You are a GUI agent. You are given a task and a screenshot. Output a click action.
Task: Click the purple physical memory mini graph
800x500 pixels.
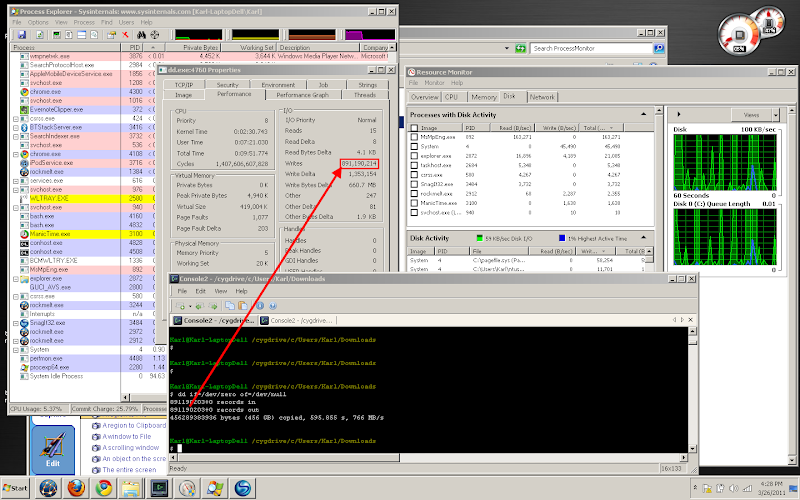coord(370,35)
